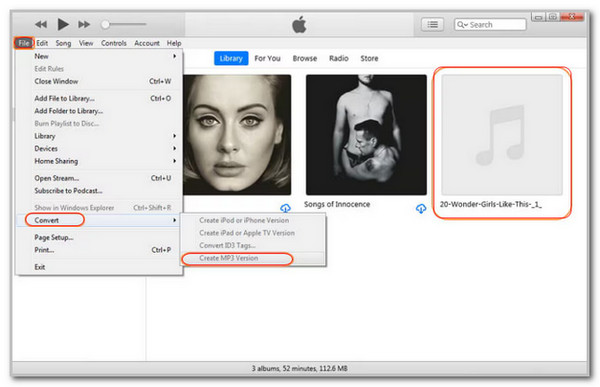Start playback with the Play button
This screenshot has width=600, height=387.
[x=63, y=24]
